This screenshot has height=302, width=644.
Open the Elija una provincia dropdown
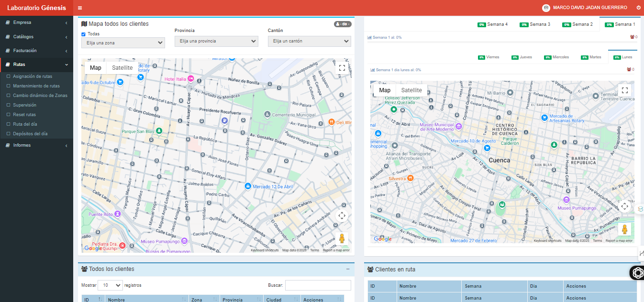tap(216, 41)
